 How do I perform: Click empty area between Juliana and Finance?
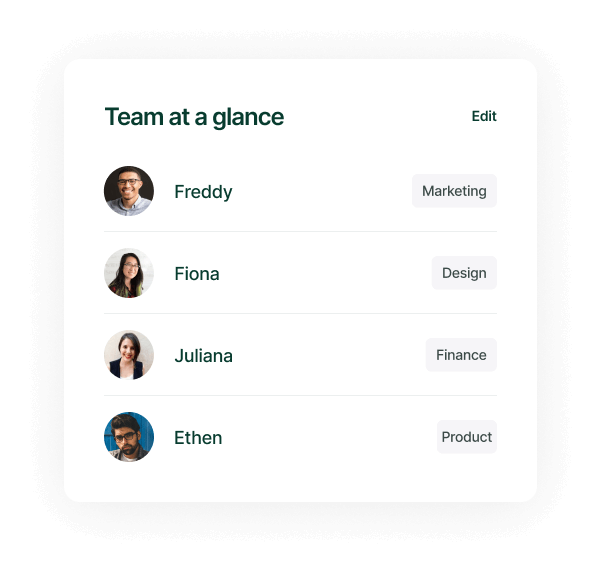[329, 355]
